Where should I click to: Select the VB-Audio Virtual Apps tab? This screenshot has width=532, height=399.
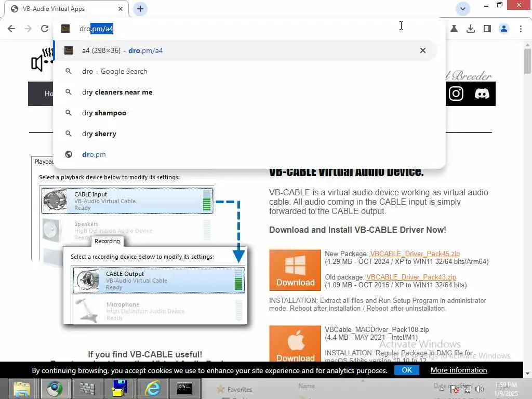coord(66,9)
